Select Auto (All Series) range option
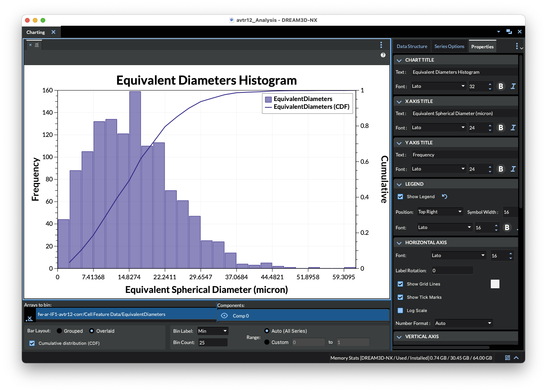Viewport: 547px width, 392px height. 267,331
